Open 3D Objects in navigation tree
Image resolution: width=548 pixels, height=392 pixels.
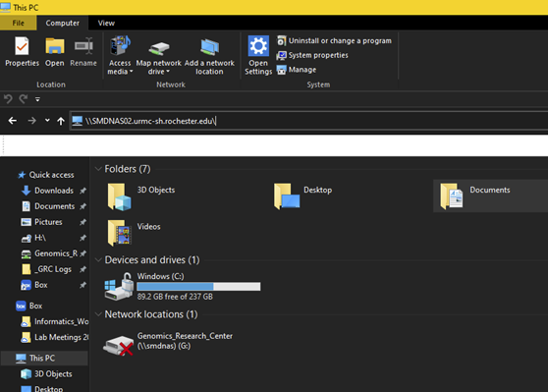[46, 374]
